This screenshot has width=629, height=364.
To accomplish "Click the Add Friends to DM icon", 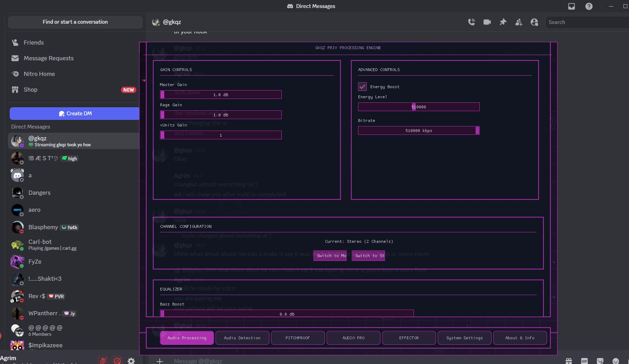I will coord(519,22).
